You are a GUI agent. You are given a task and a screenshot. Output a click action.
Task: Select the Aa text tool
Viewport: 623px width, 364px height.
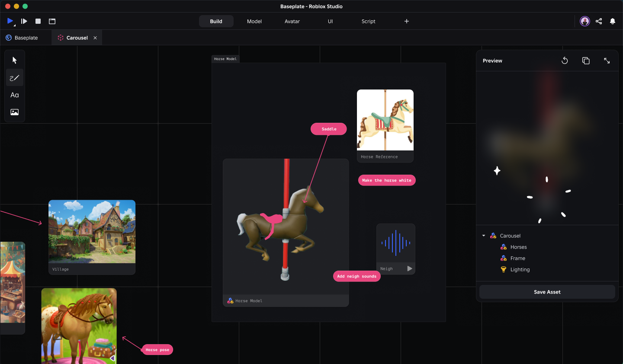[15, 95]
